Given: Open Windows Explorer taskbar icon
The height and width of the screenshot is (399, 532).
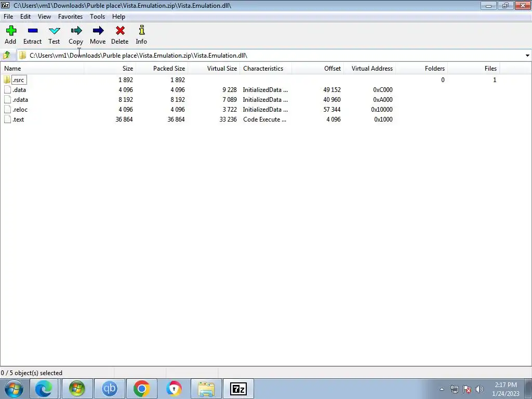Looking at the screenshot, I should [206, 389].
